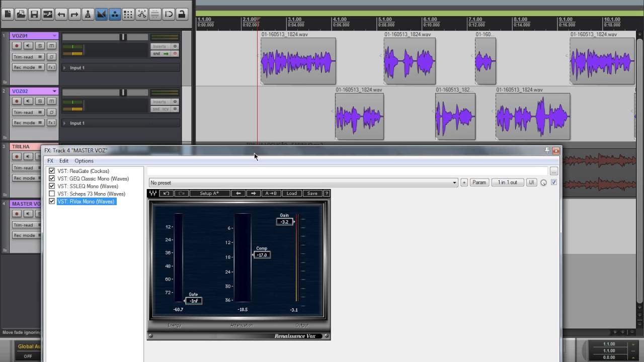Click the Comp threshold slider handle at -17.0
Viewport: 644px width, 362px height.
tap(262, 255)
